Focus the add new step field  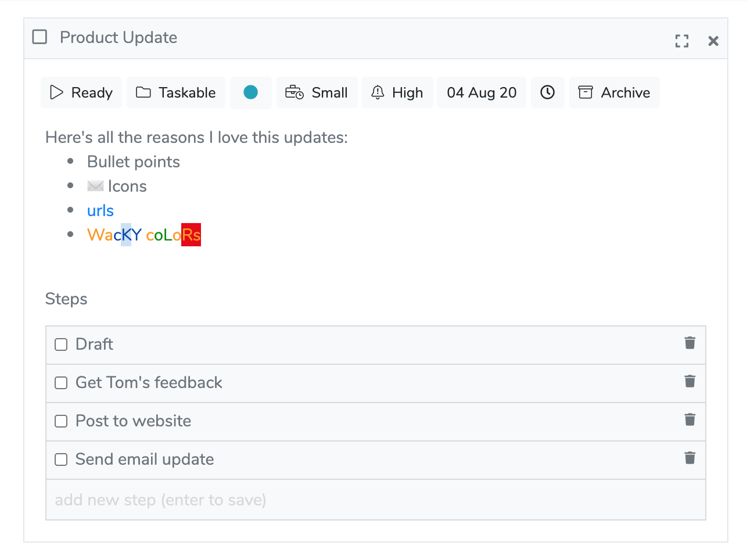[x=375, y=500]
